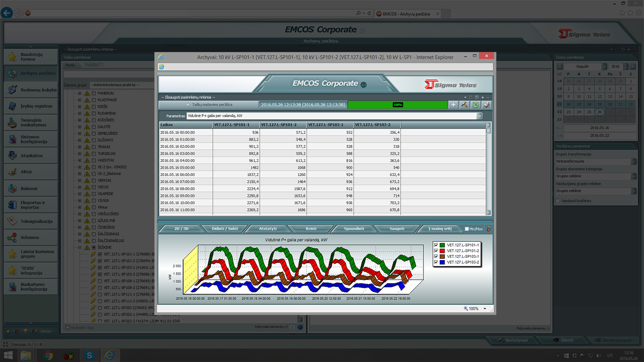Click the blue gear icon beside Pažymėta elementų: 4
The width and height of the screenshot is (644, 362).
tap(300, 327)
